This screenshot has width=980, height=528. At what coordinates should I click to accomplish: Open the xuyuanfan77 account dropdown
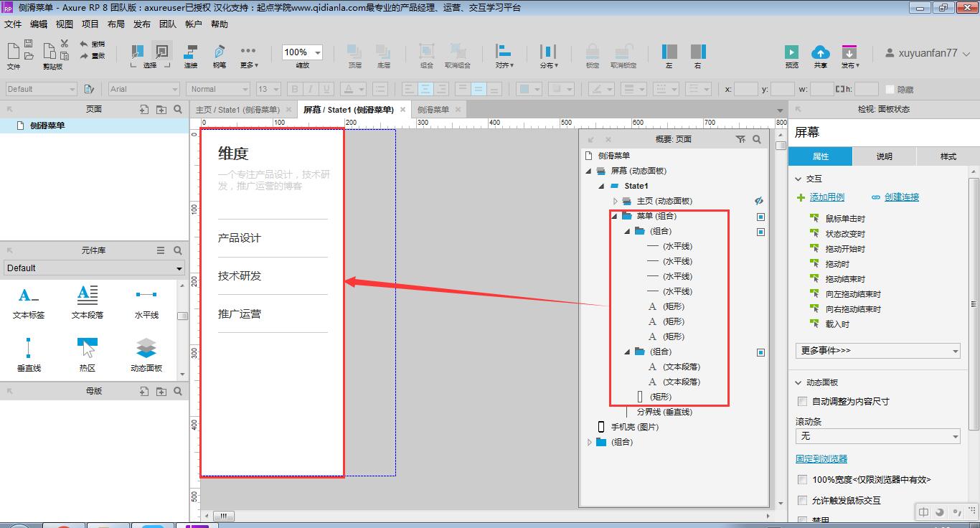[x=929, y=53]
